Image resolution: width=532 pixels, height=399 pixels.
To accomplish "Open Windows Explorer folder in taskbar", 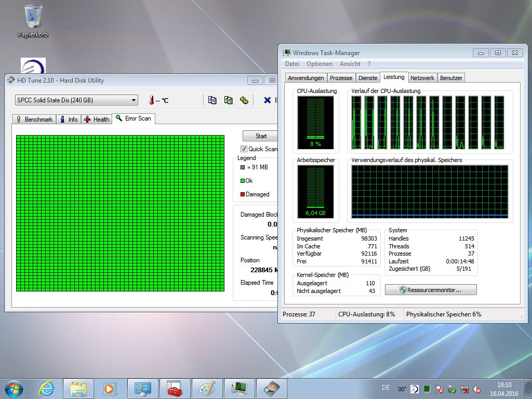I will click(78, 389).
